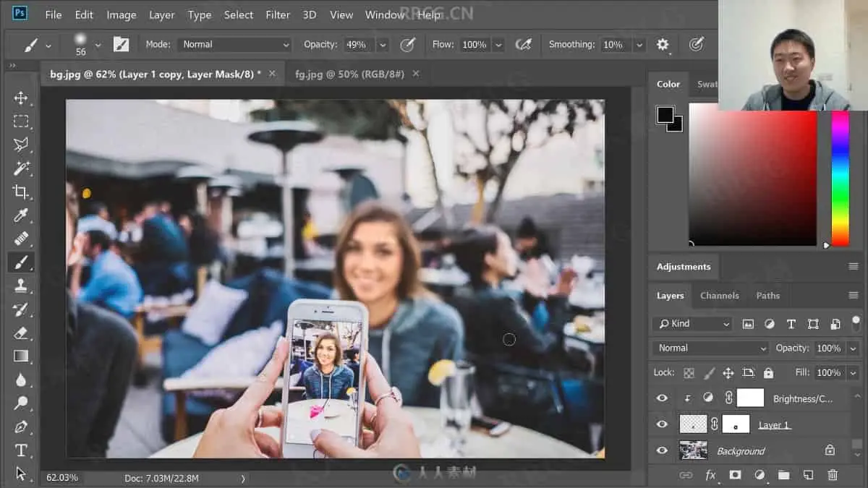The image size is (868, 488).
Task: Select the Clone Stamp tool
Action: pyautogui.click(x=21, y=286)
